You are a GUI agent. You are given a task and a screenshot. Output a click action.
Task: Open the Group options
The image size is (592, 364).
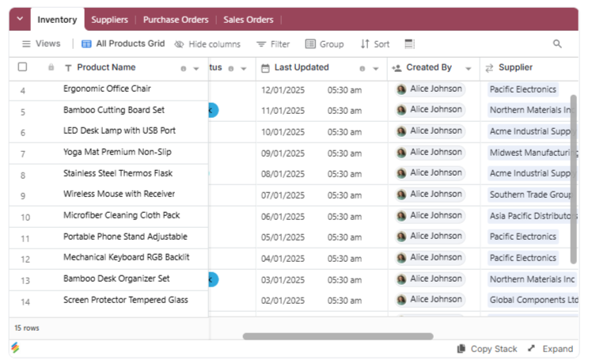(324, 44)
